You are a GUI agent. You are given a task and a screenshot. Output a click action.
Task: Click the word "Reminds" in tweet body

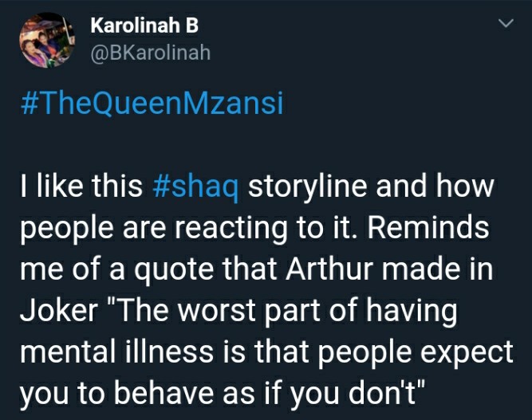428,228
